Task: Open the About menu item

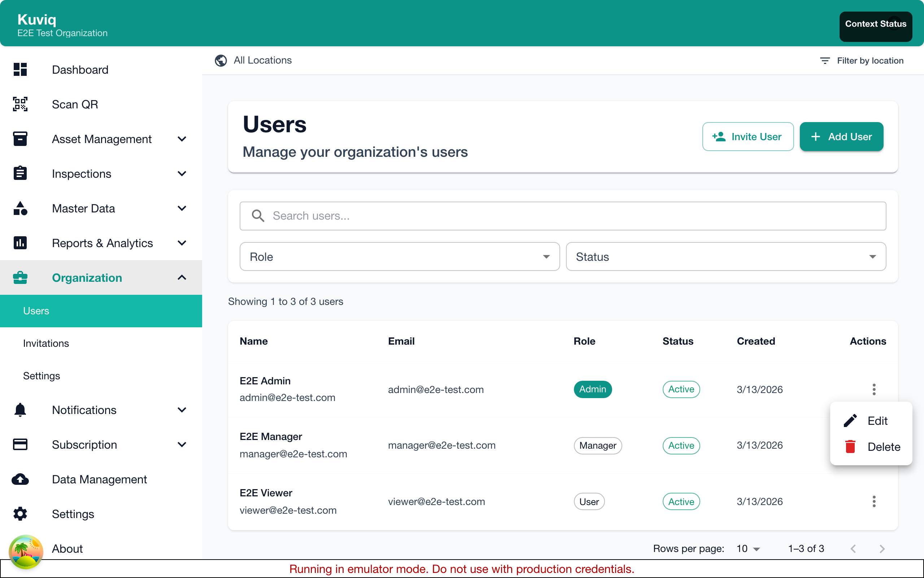Action: pos(101,549)
